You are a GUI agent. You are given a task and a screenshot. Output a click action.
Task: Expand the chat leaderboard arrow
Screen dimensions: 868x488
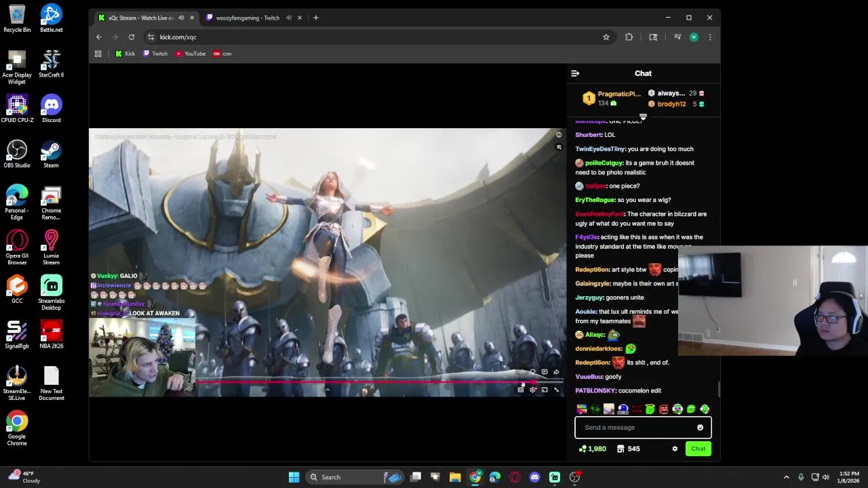tap(643, 117)
